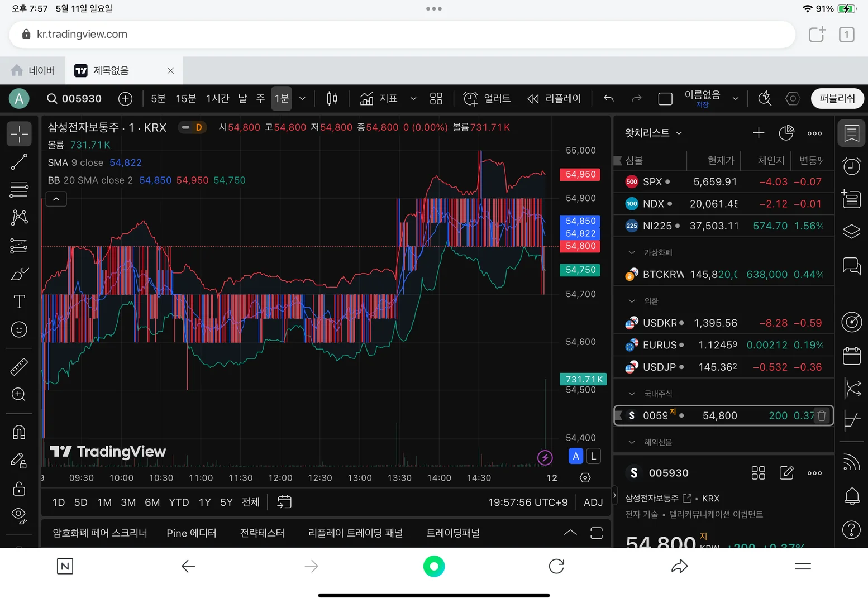
Task: Open the alerts alarm clock panel
Action: coord(852,166)
